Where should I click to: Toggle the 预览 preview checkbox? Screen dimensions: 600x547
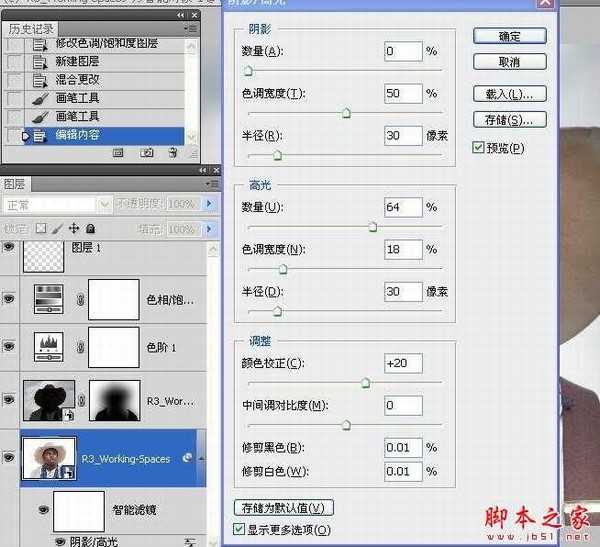point(479,148)
